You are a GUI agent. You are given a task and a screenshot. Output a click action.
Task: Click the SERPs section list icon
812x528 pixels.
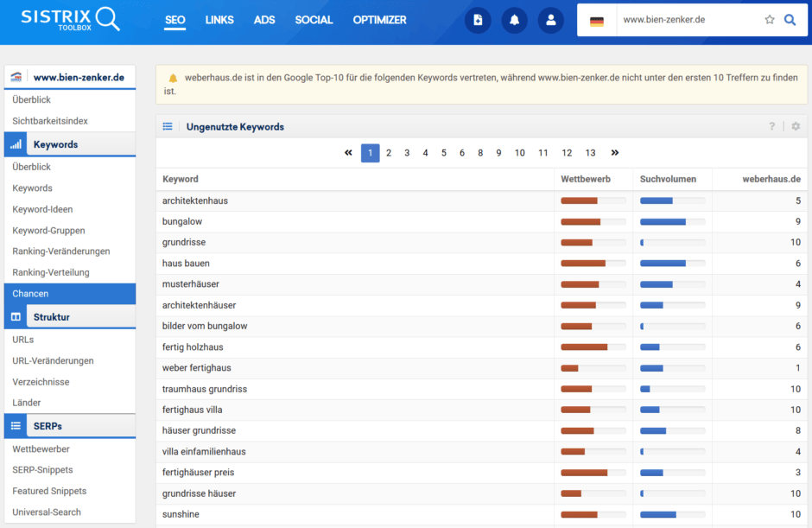coord(16,426)
